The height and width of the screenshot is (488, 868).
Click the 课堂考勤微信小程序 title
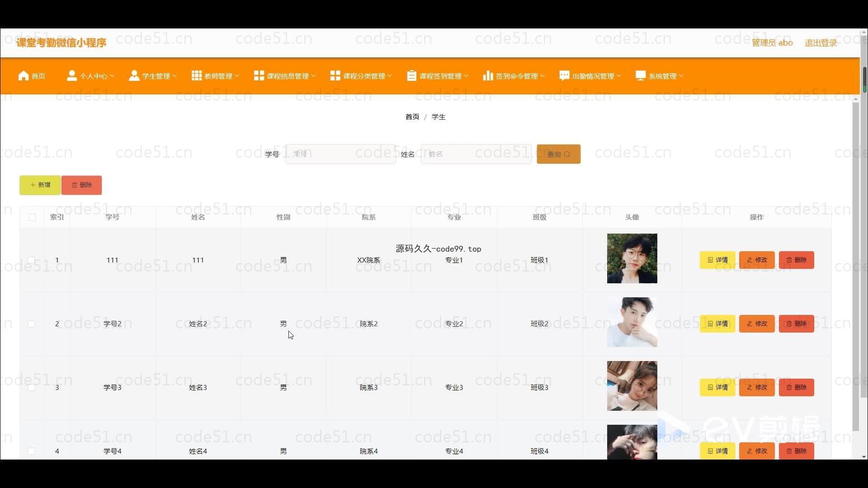click(x=61, y=43)
